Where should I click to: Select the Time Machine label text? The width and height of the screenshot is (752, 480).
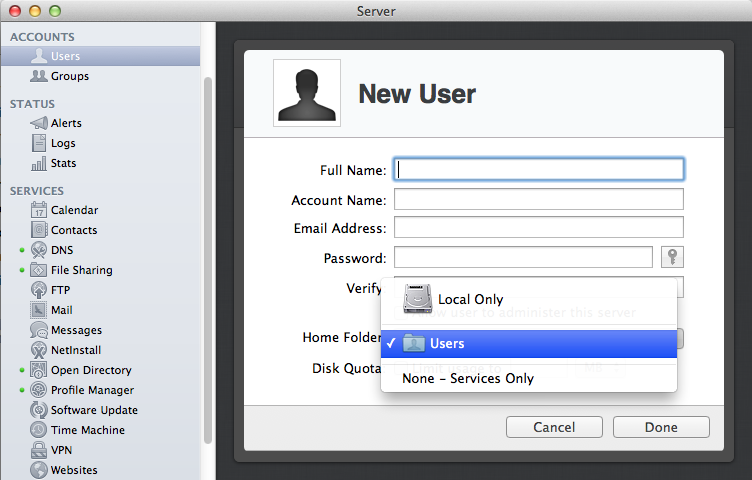(x=88, y=430)
